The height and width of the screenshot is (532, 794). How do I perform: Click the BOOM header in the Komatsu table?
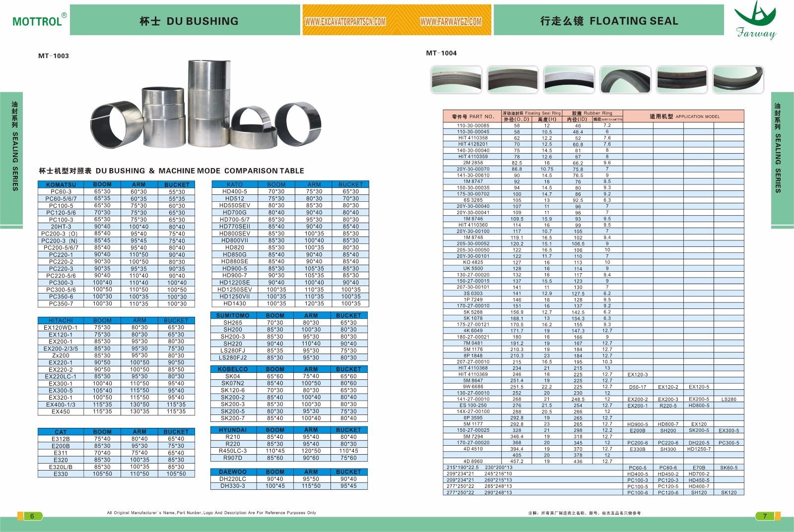click(x=102, y=184)
